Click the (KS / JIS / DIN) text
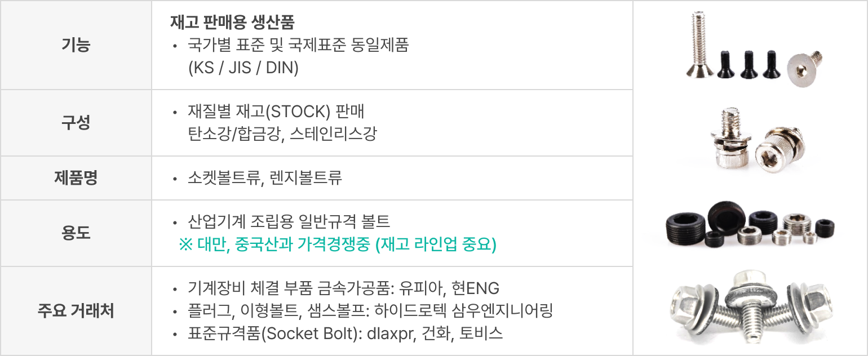The width and height of the screenshot is (868, 356). [243, 68]
